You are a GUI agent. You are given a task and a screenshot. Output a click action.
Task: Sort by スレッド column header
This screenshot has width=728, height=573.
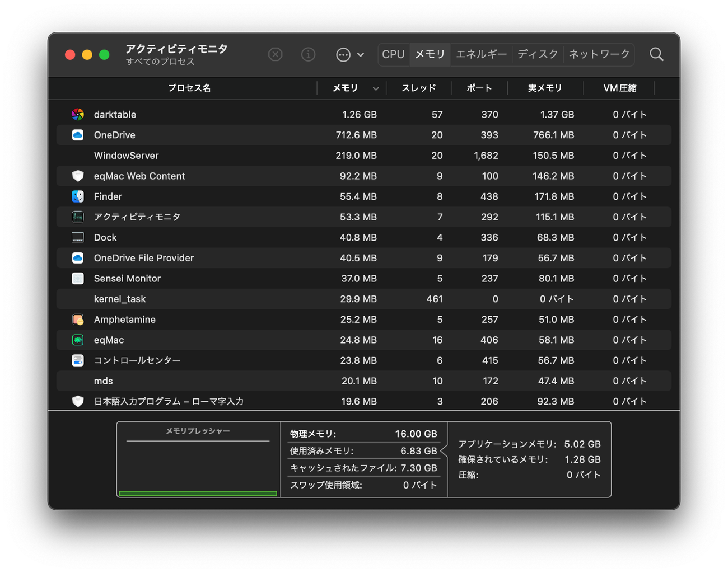coord(418,88)
